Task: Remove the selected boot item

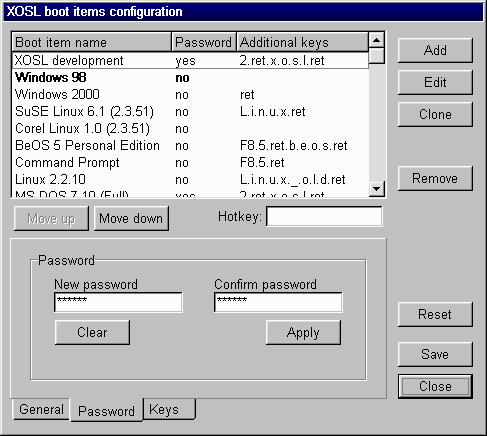Action: 435,178
